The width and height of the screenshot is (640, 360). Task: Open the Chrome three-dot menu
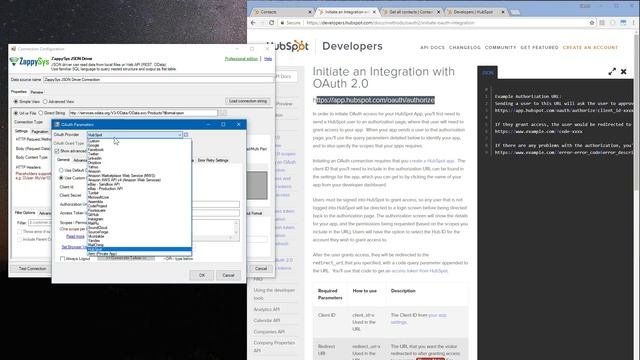pos(633,23)
